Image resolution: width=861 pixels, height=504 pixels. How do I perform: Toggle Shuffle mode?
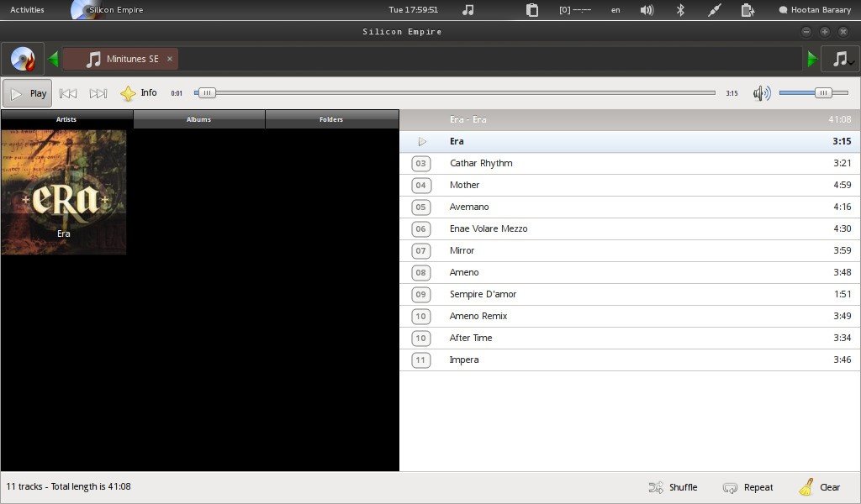673,487
